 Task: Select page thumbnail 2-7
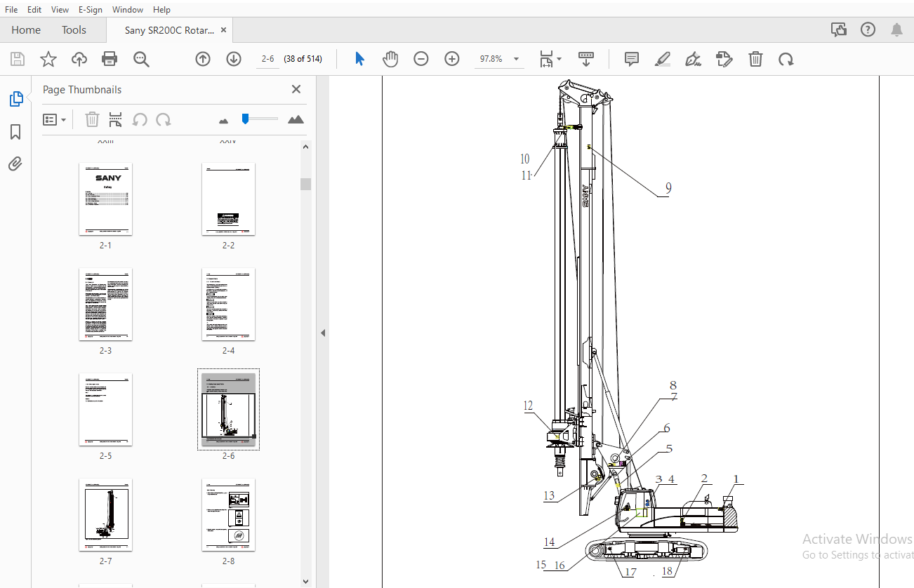coord(105,515)
